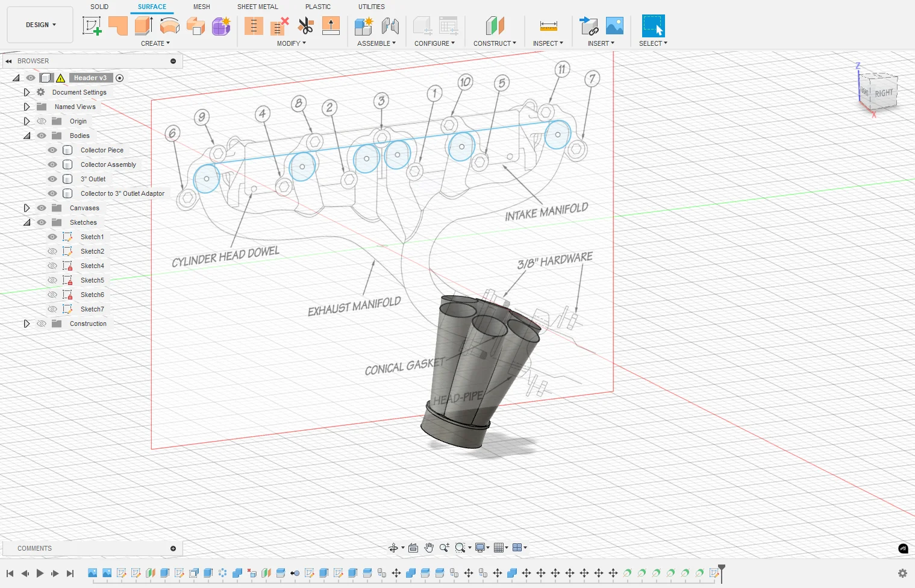
Task: Open the ASSEMBLE menu
Action: 376,43
